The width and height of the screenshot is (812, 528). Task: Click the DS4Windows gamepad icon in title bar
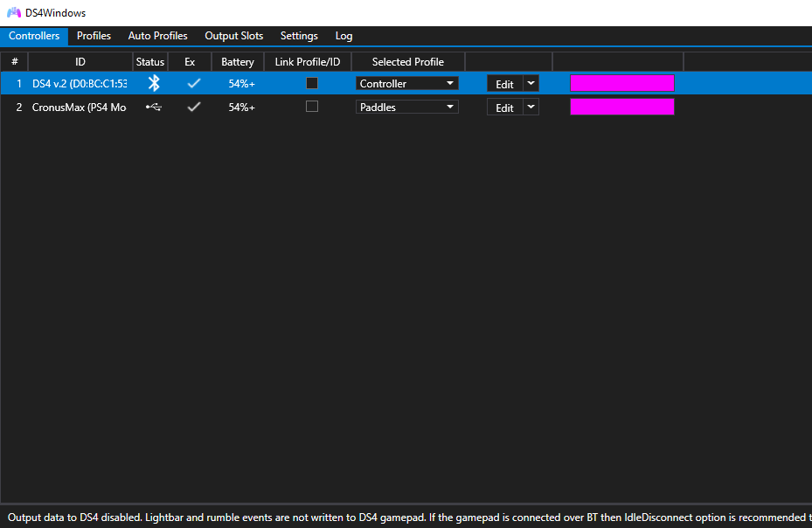pyautogui.click(x=12, y=12)
